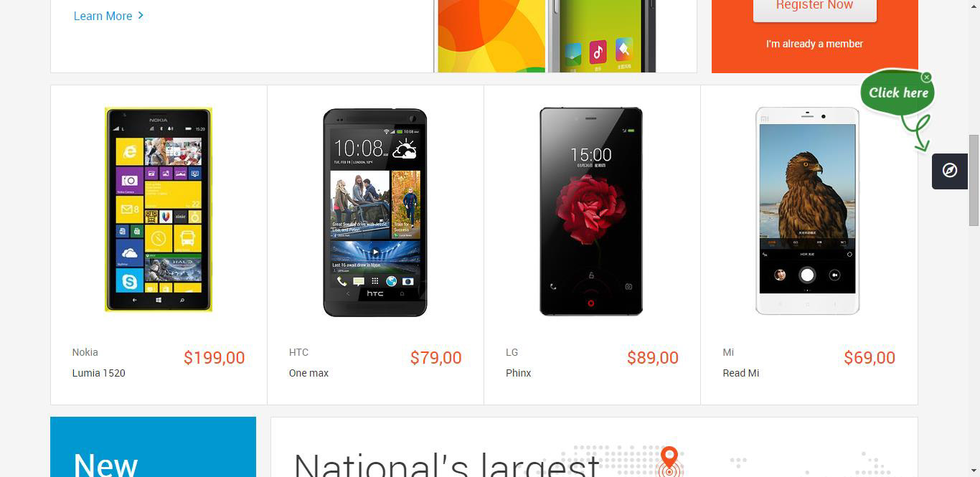
Task: Open the HTC One max phone image
Action: (375, 212)
